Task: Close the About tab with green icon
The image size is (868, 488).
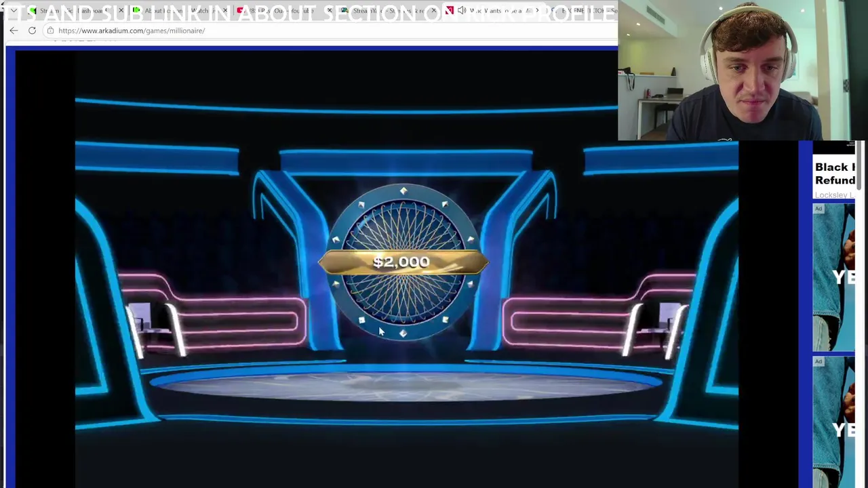Action: [225, 11]
